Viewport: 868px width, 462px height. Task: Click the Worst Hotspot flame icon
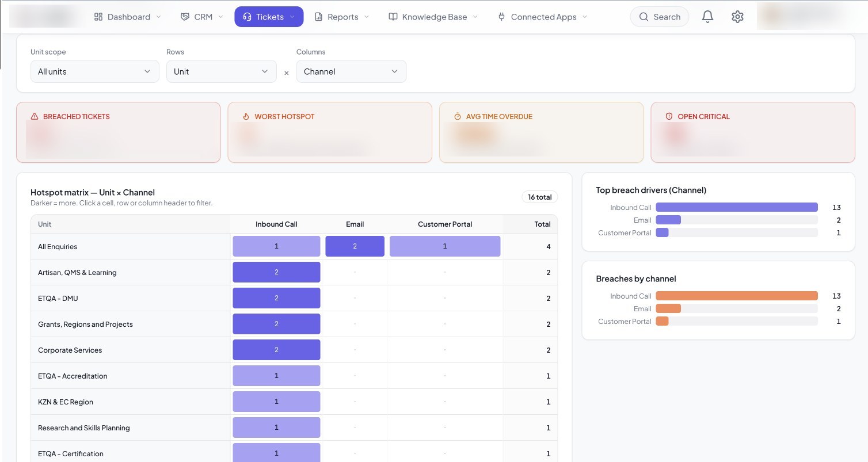[246, 116]
